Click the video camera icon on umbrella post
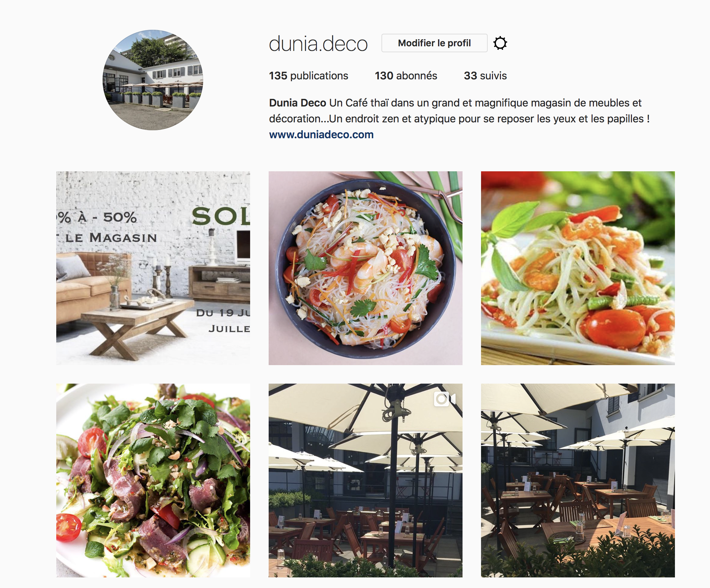The image size is (710, 588). click(445, 399)
